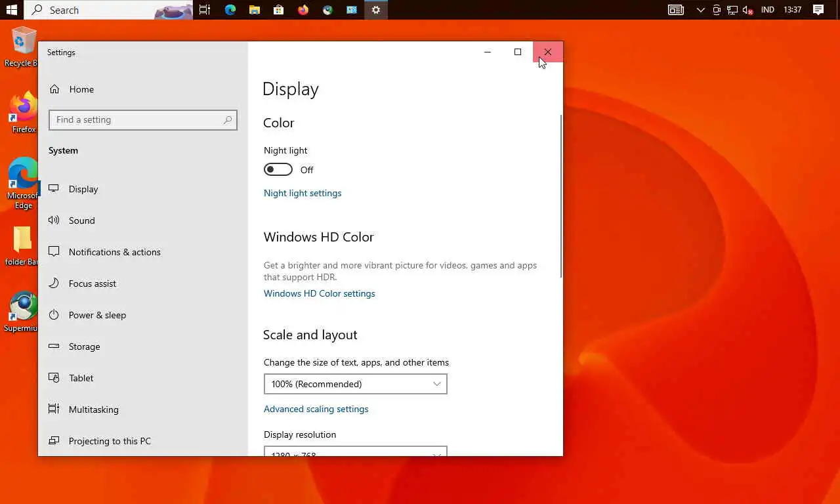The width and height of the screenshot is (840, 504).
Task: Open Advanced scaling settings link
Action: tap(316, 409)
